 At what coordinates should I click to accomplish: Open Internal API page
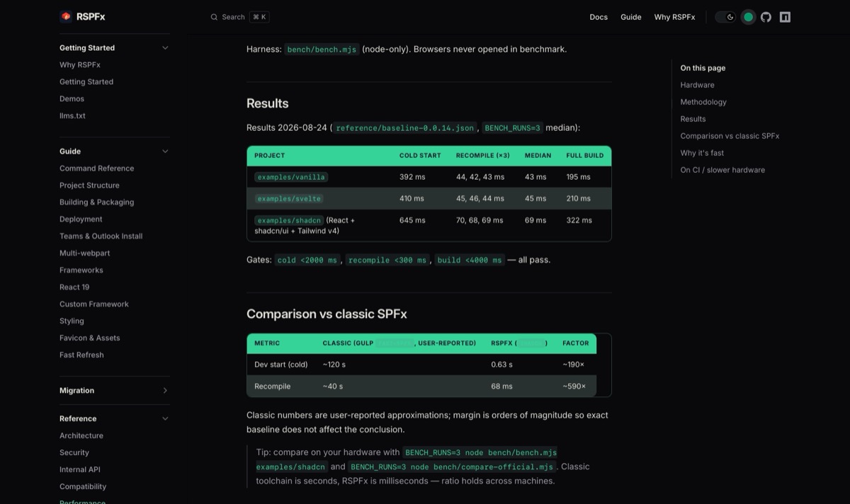(80, 470)
